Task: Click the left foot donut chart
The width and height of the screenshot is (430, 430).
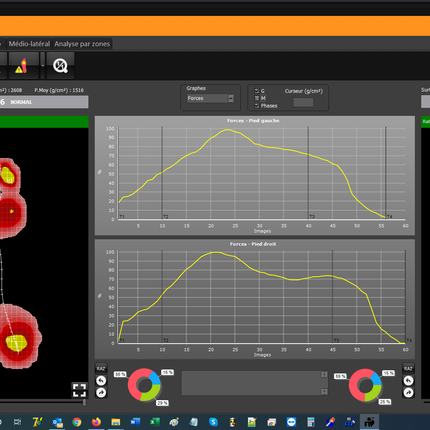Action: pyautogui.click(x=144, y=385)
